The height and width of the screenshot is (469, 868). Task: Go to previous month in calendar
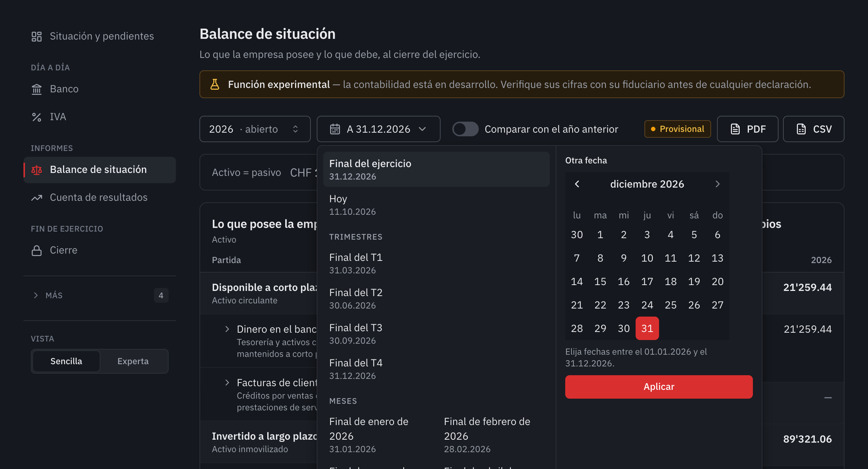tap(577, 184)
